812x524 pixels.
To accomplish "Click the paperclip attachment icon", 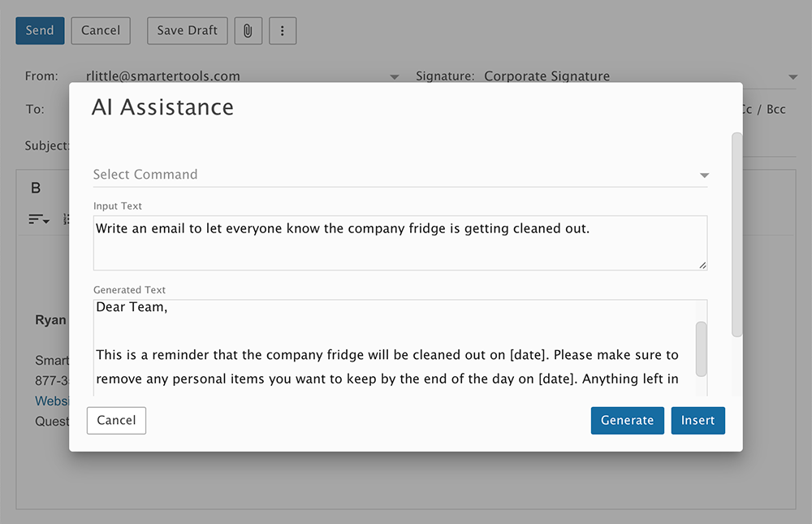I will (248, 31).
